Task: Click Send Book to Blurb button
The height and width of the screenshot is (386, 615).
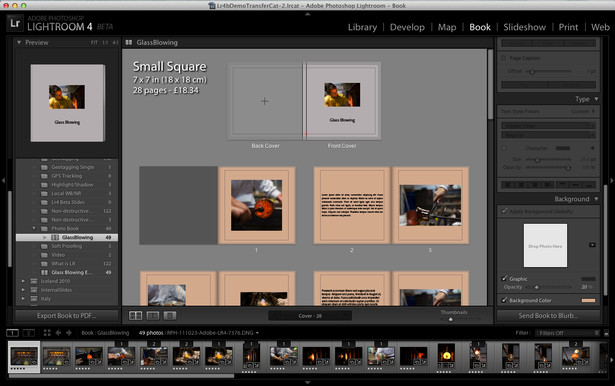Action: point(548,315)
